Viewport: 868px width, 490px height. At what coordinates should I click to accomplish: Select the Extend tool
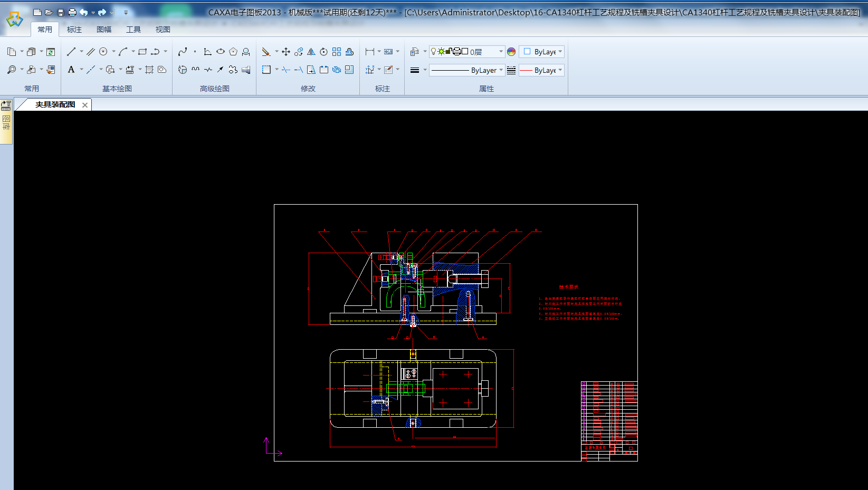299,70
